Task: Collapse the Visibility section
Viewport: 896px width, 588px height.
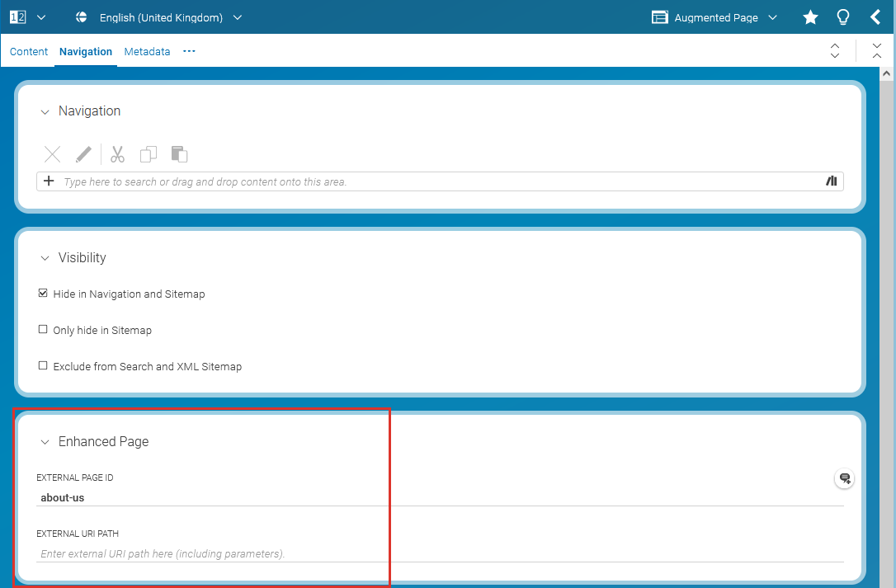Action: tap(45, 258)
